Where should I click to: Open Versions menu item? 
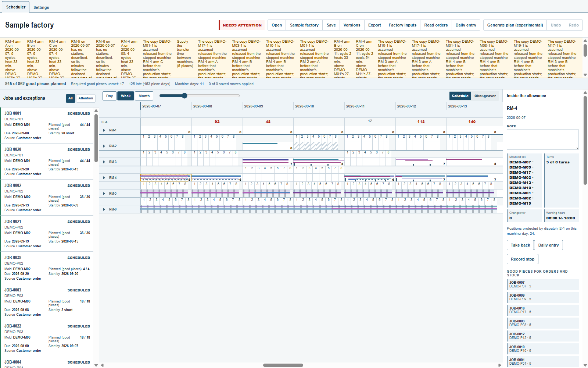(352, 25)
